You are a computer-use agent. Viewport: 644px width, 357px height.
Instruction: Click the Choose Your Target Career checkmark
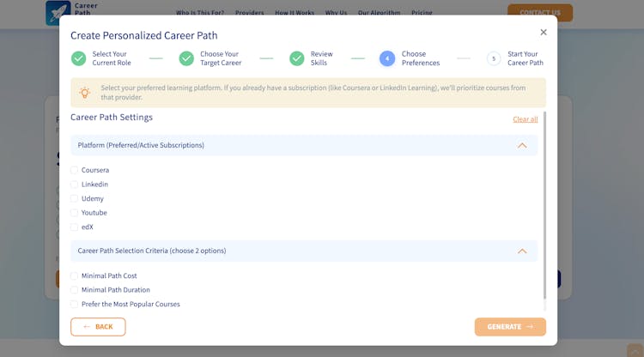(x=186, y=58)
